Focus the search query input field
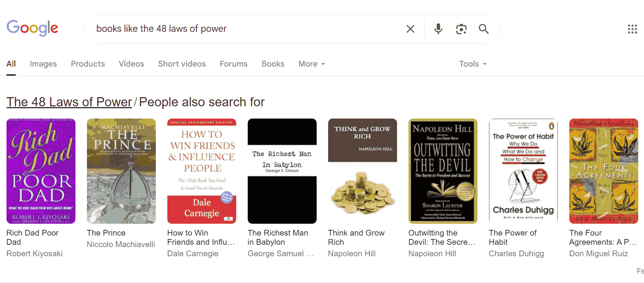 (x=245, y=29)
